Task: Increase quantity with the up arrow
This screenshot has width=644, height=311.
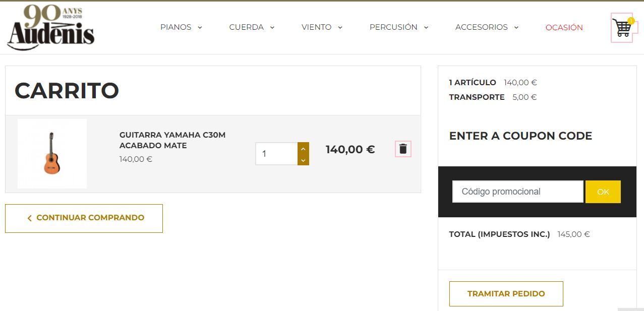Action: (303, 149)
